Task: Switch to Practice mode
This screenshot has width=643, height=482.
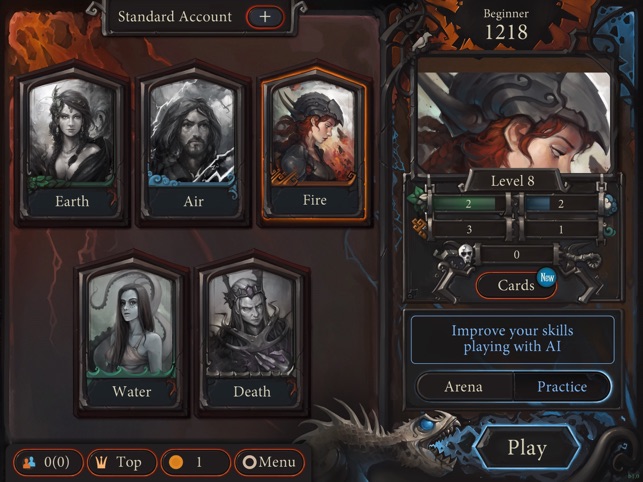Action: (x=562, y=387)
